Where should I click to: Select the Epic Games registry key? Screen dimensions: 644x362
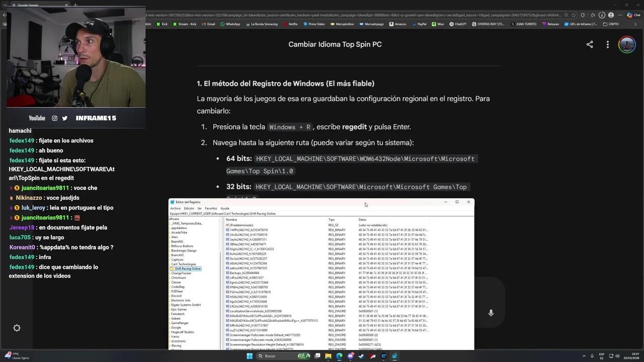click(179, 309)
